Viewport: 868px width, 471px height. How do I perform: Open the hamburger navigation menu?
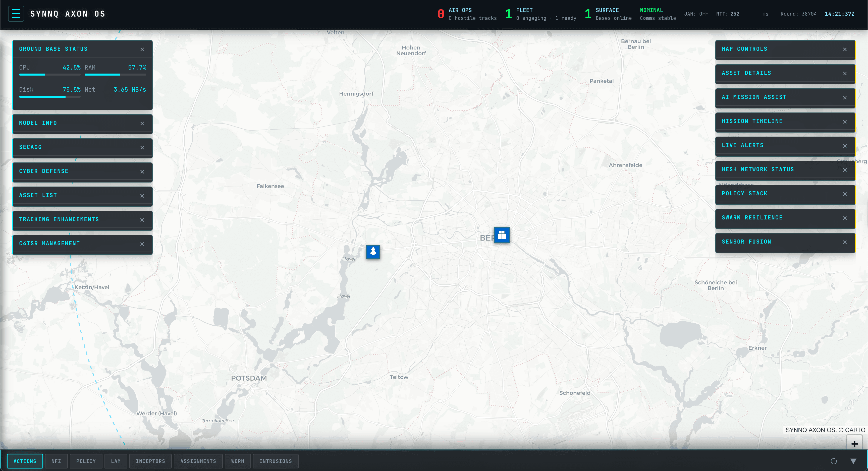point(16,14)
